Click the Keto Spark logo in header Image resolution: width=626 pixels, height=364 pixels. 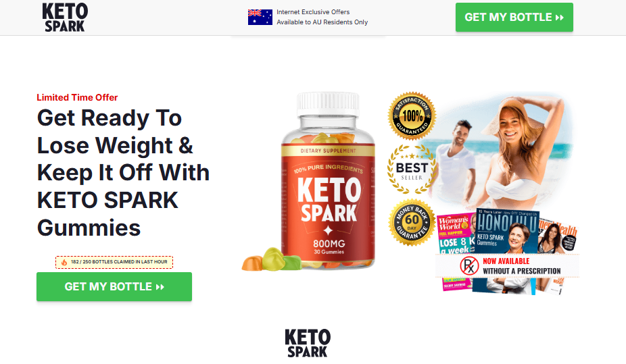pyautogui.click(x=65, y=17)
